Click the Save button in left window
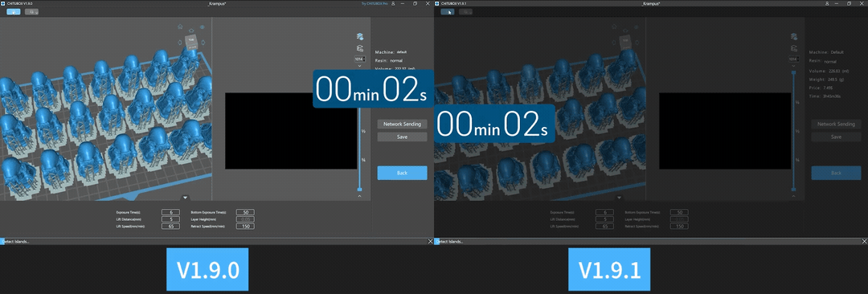 point(403,137)
